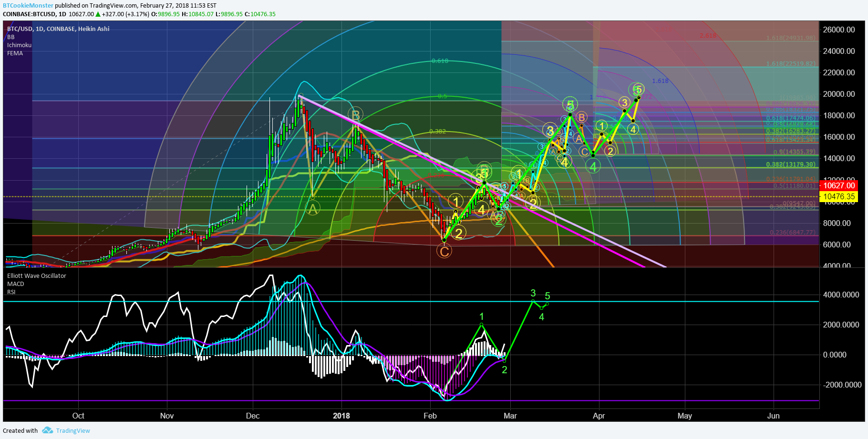Click the orange circled C label at February low
The width and height of the screenshot is (868, 439).
click(444, 251)
